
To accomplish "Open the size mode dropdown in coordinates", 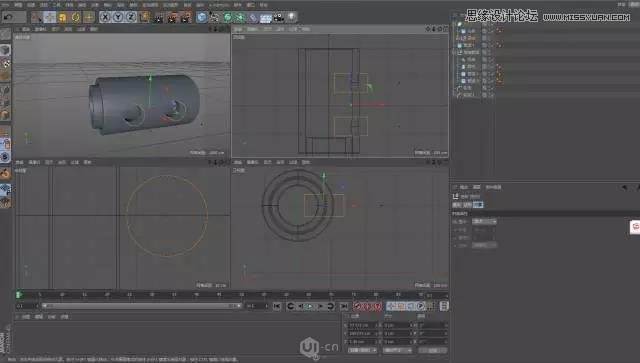I will (x=397, y=350).
